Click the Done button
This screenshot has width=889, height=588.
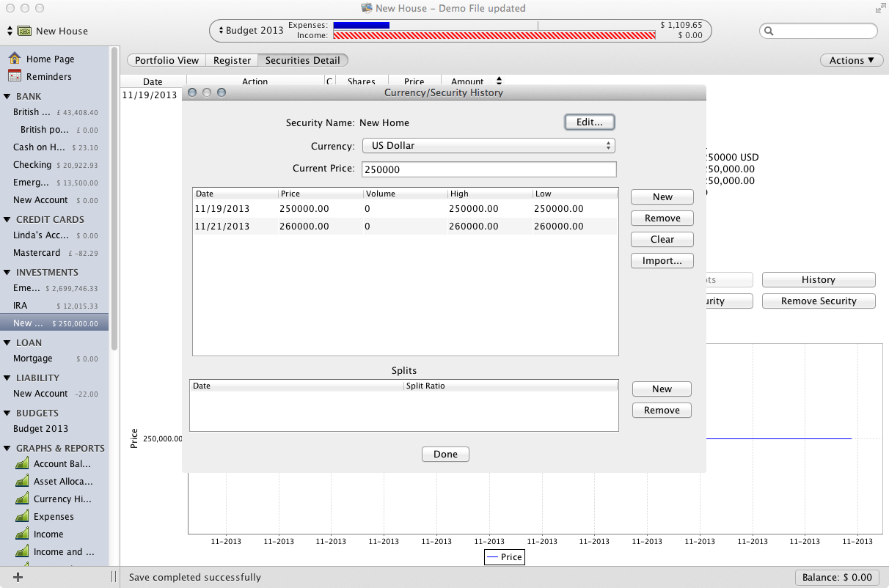[445, 454]
